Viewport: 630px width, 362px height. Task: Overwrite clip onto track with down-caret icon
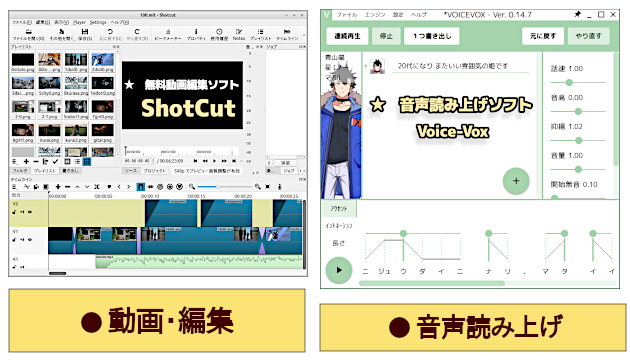pos(87,187)
